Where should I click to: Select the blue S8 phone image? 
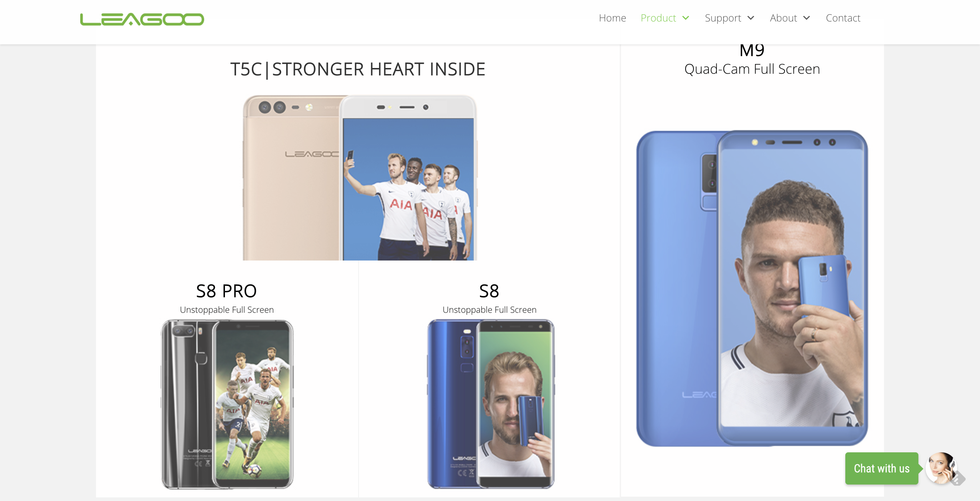[491, 404]
